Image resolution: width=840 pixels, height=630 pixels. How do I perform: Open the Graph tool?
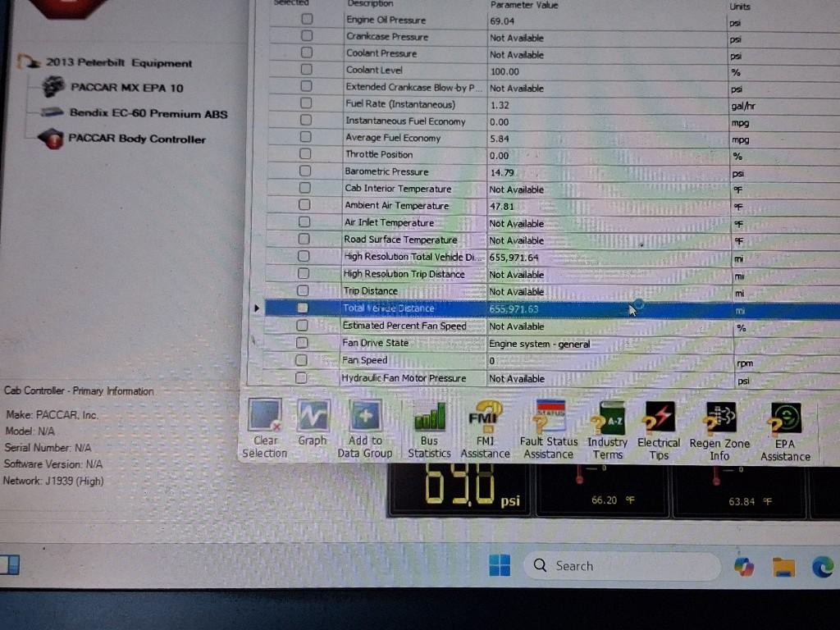[313, 416]
